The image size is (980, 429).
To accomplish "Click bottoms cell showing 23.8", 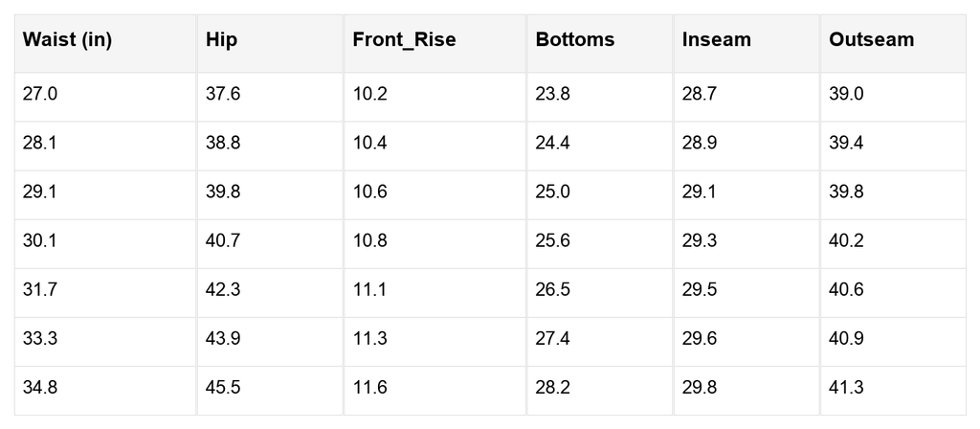I will pos(553,95).
